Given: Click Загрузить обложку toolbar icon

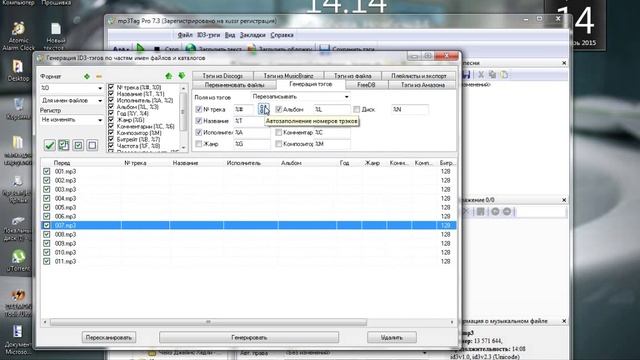Looking at the screenshot, I should tap(252, 49).
